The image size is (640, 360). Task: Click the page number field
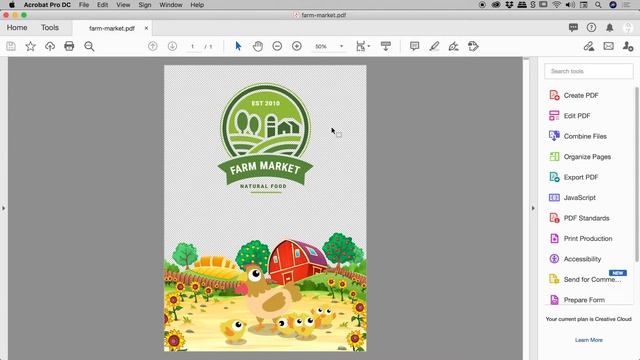point(192,46)
